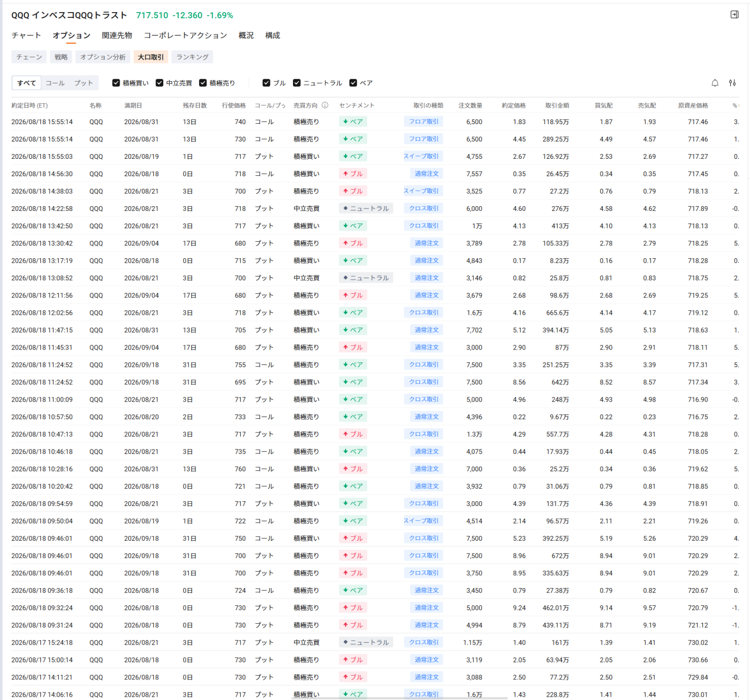Sort by 売気配 column header
Viewport: 750px width, 700px height.
(x=647, y=105)
